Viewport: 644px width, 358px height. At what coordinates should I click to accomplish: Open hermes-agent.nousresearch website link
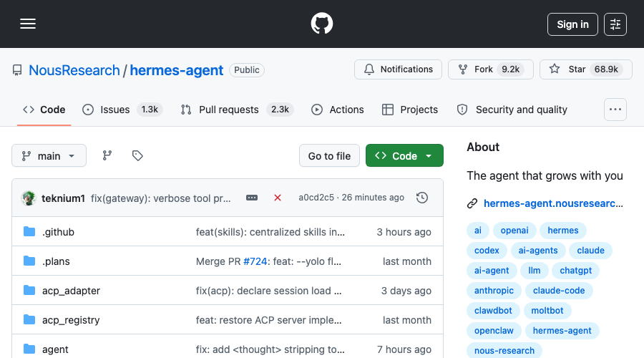pos(553,203)
